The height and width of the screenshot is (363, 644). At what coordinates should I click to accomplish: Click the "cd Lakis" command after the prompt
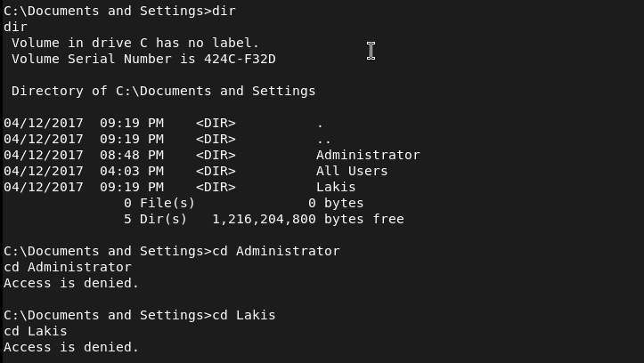tap(243, 315)
